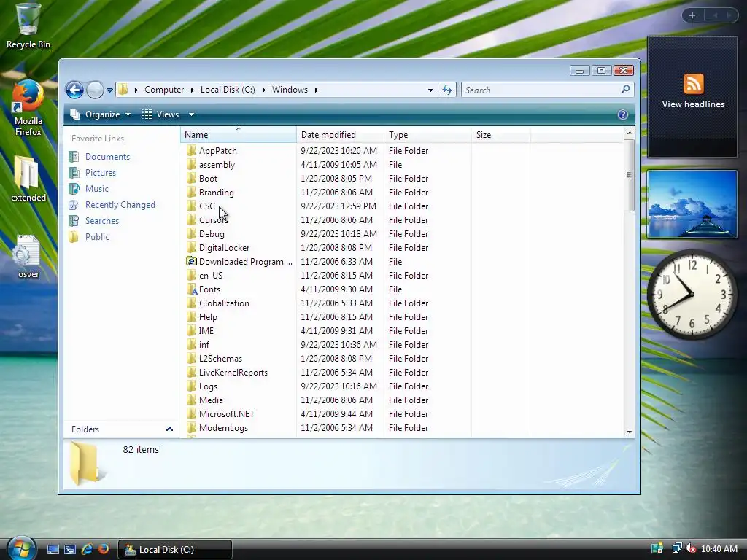Launch Firefox from quick launch
The height and width of the screenshot is (560, 747).
(x=104, y=549)
